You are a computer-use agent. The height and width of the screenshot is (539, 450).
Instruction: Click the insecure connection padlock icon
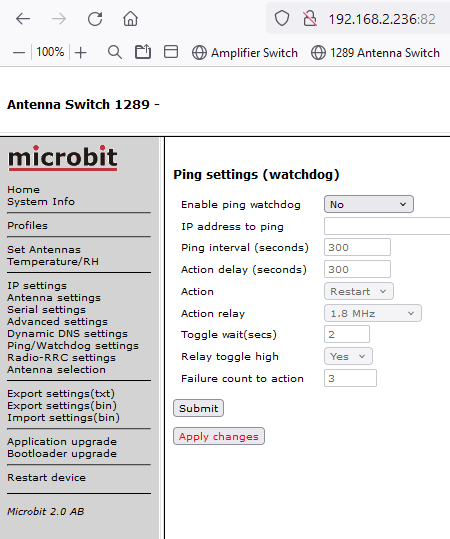(310, 18)
